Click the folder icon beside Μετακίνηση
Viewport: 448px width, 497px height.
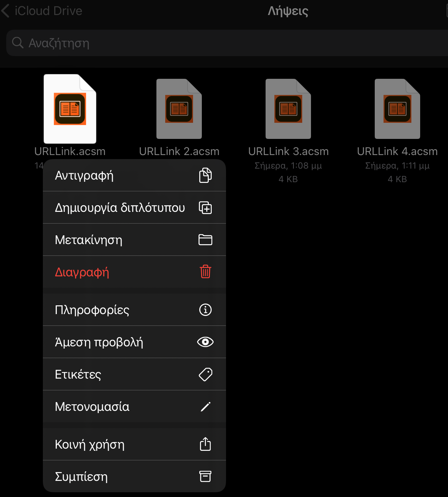click(206, 240)
